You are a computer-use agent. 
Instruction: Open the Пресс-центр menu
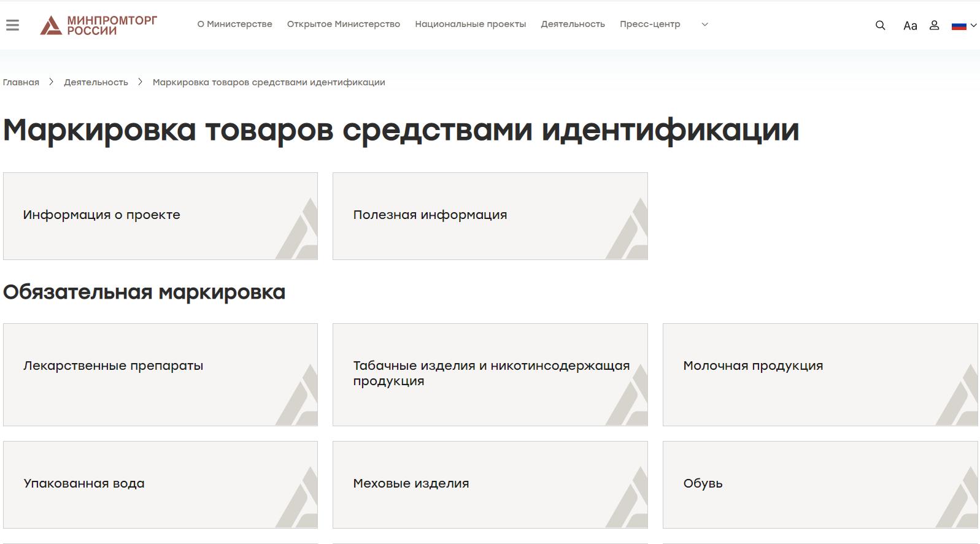[650, 24]
